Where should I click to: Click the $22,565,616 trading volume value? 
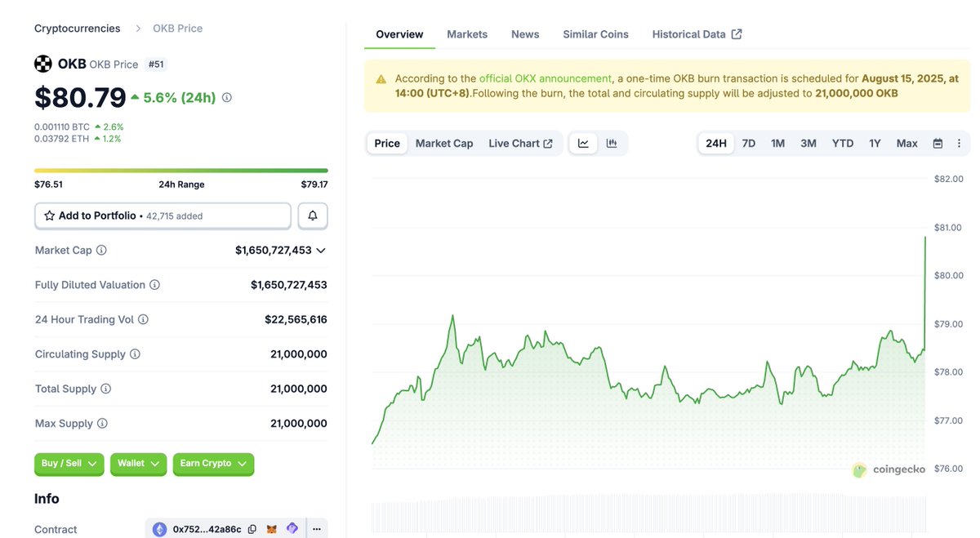(296, 320)
